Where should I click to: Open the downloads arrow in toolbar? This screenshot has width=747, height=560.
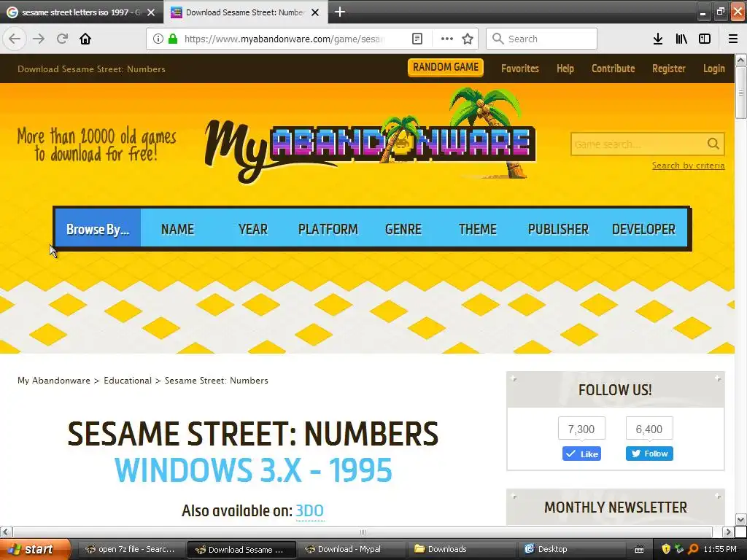[658, 39]
